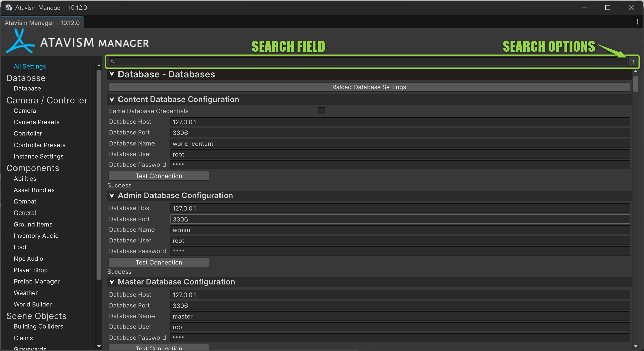Collapse Content Database Configuration section
The height and width of the screenshot is (351, 644).
pos(112,100)
